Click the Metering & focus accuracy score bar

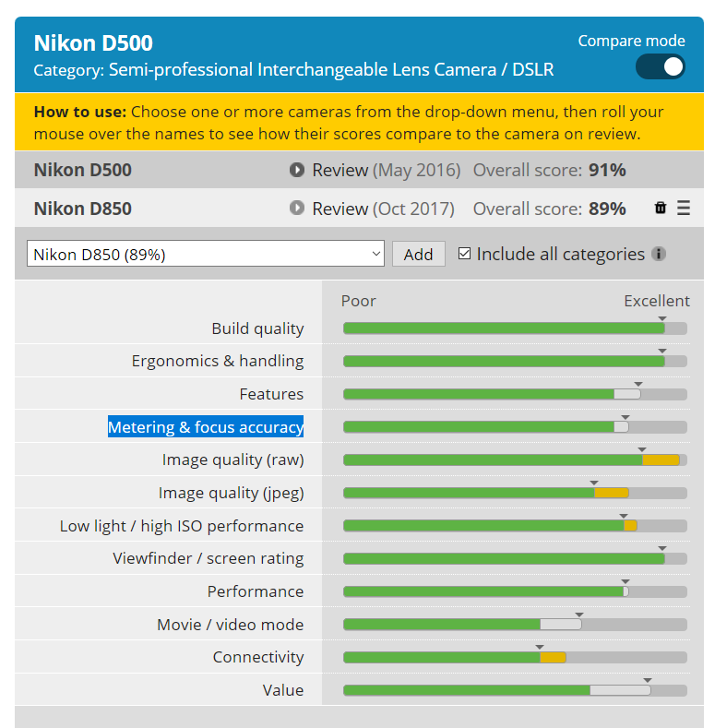(515, 427)
